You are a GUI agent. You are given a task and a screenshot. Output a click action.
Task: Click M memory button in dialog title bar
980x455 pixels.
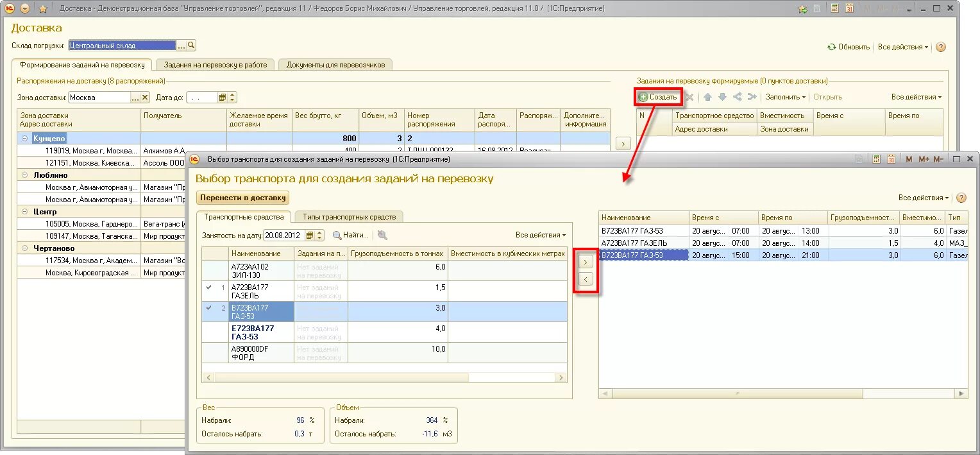[908, 159]
